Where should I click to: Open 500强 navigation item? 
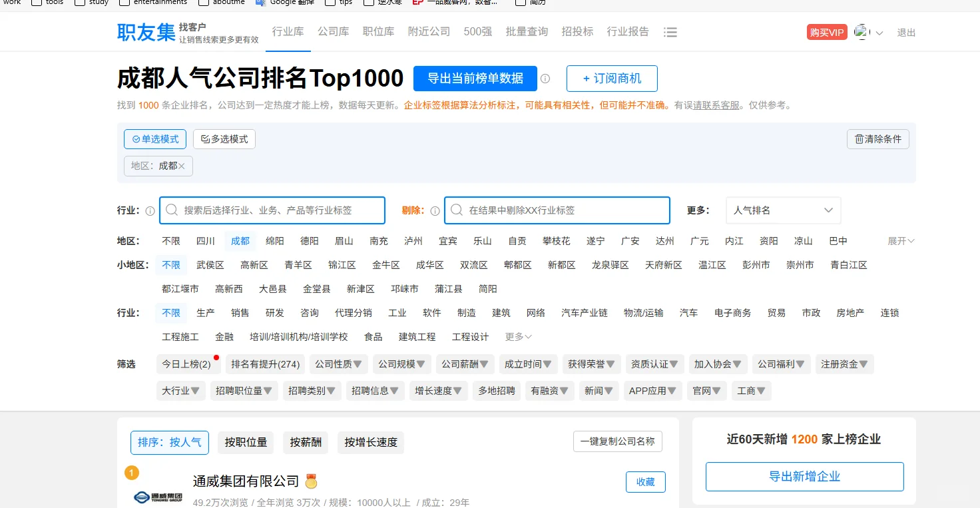478,32
